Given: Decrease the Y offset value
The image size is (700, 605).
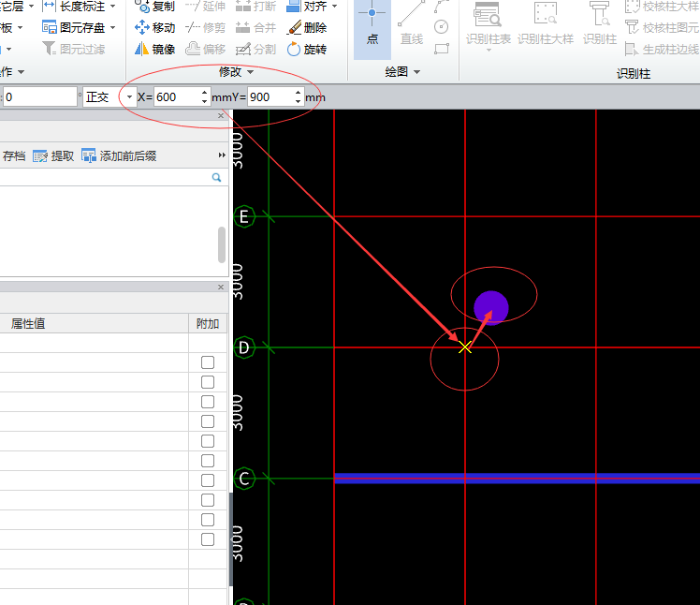Looking at the screenshot, I should [298, 101].
